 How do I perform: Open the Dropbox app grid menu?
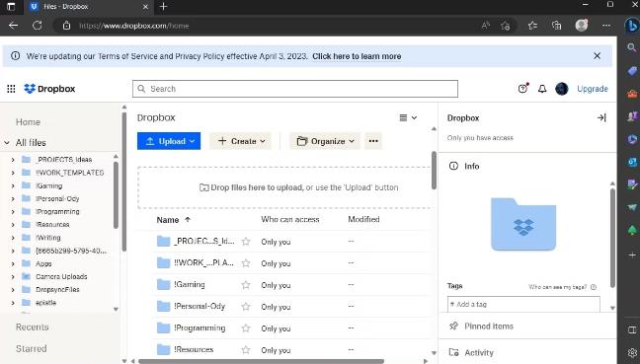pyautogui.click(x=11, y=89)
